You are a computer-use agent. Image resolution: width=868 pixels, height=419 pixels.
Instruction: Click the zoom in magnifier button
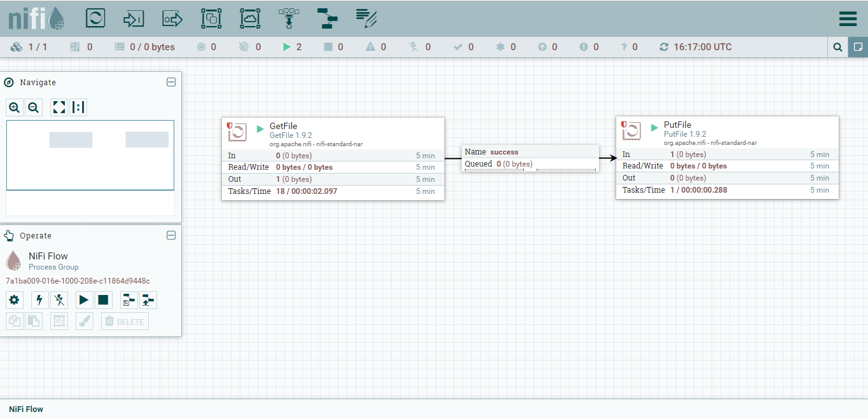tap(15, 107)
